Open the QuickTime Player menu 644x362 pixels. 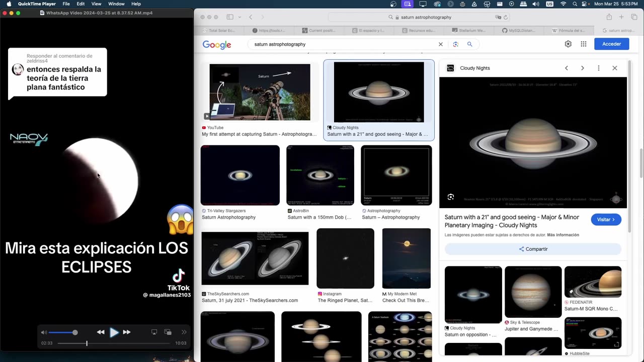click(x=37, y=4)
